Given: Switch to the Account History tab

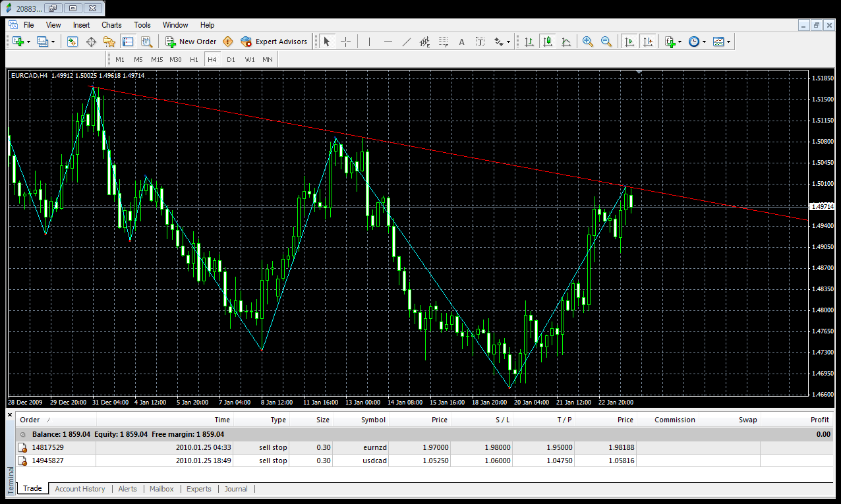Looking at the screenshot, I should click(80, 489).
